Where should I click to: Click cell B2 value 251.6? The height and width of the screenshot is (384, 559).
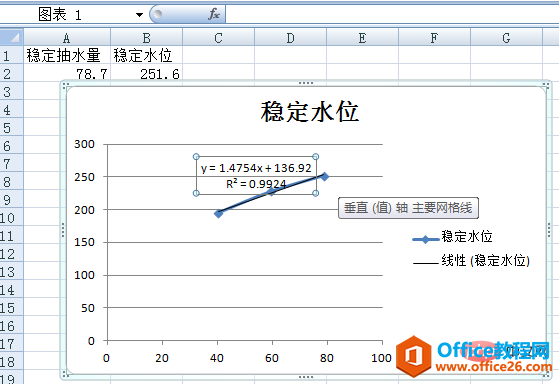tap(147, 73)
